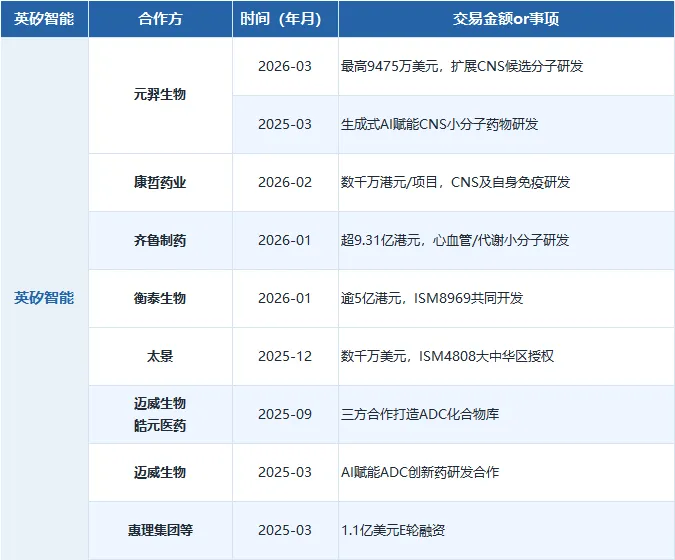The width and height of the screenshot is (675, 560).
Task: Select the 衡泰生物 partner cell
Action: pyautogui.click(x=160, y=298)
